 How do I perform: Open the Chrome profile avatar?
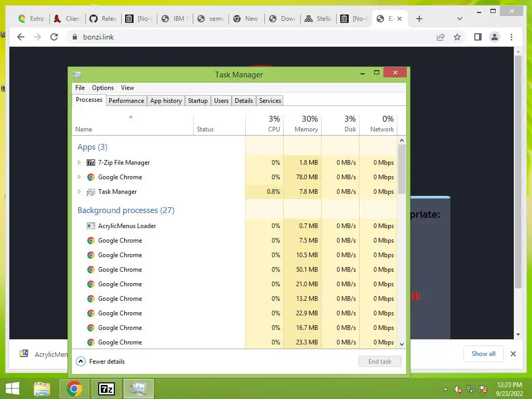(495, 37)
